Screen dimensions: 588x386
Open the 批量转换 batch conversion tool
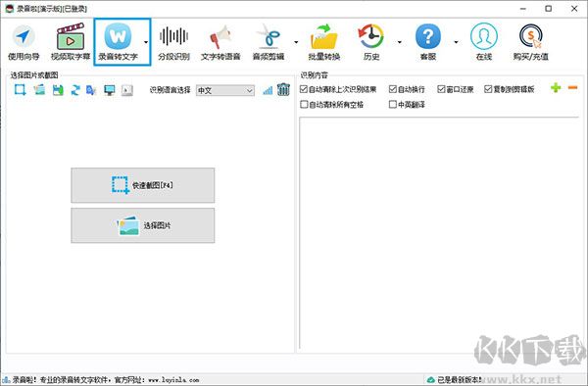[324, 42]
